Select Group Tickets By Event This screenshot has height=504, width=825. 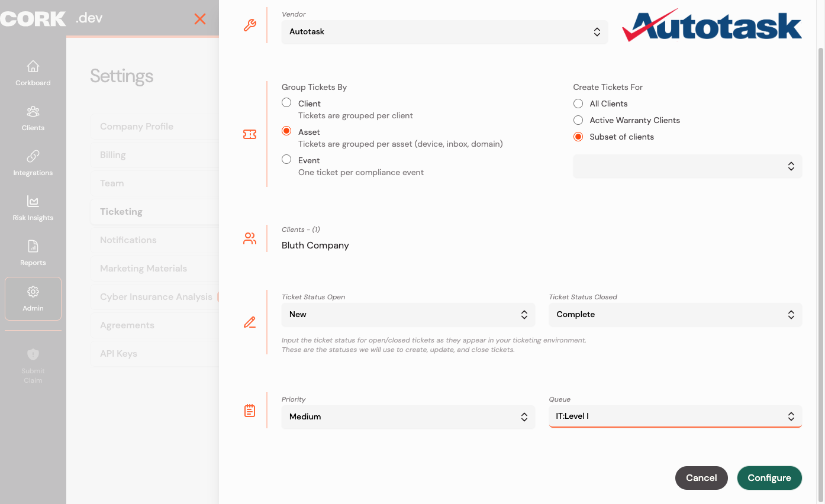click(x=286, y=159)
